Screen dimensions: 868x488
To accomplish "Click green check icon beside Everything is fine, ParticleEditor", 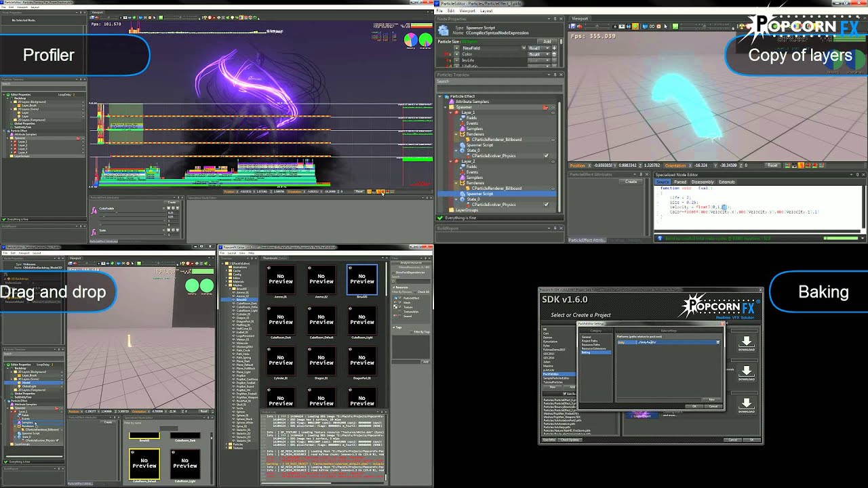I will point(440,218).
